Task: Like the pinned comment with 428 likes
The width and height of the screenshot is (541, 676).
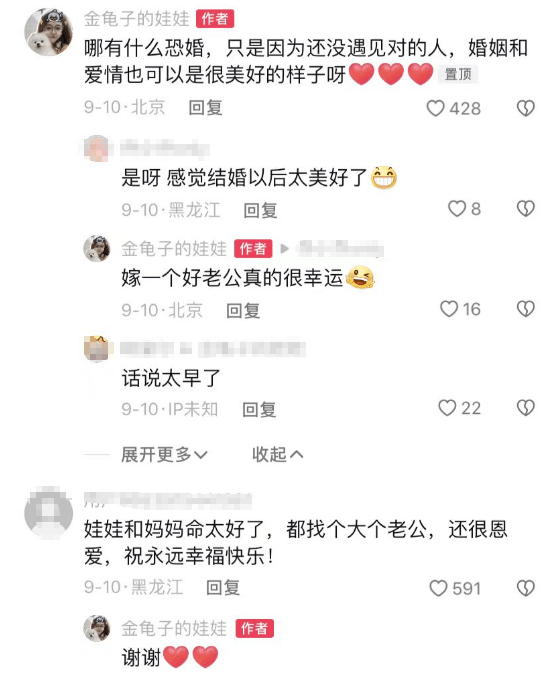Action: 435,108
